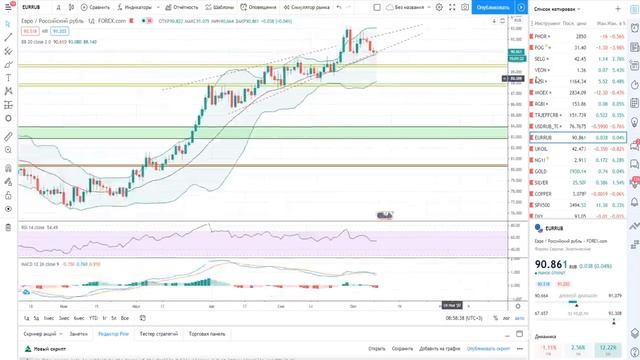Select the GOLD row in the watchlist
The width and height of the screenshot is (640, 360).
[578, 171]
